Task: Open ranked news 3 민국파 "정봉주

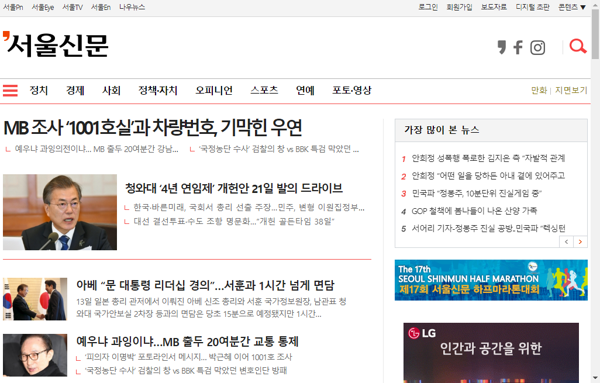Action: [477, 193]
